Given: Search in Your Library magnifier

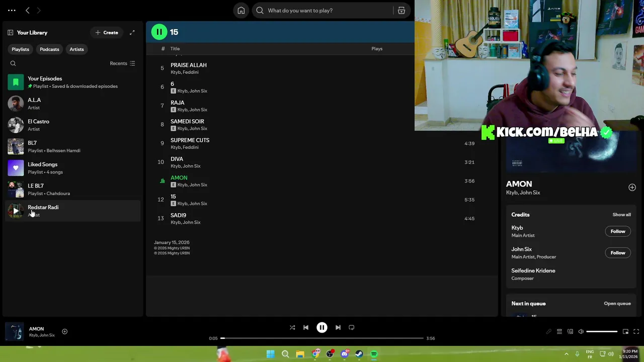Looking at the screenshot, I should [13, 63].
